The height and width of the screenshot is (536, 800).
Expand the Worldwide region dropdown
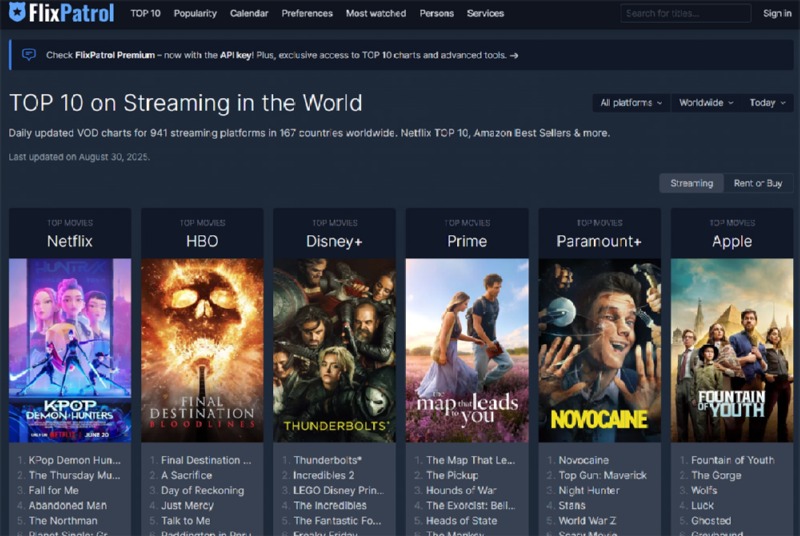pyautogui.click(x=706, y=103)
